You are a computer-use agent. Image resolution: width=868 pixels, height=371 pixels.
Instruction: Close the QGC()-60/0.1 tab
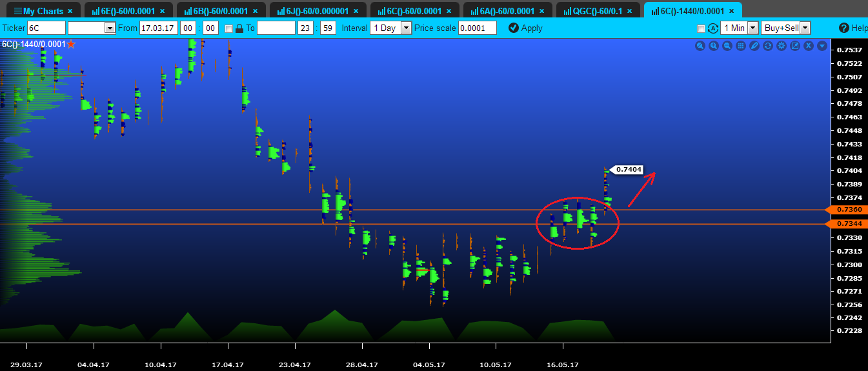click(630, 11)
